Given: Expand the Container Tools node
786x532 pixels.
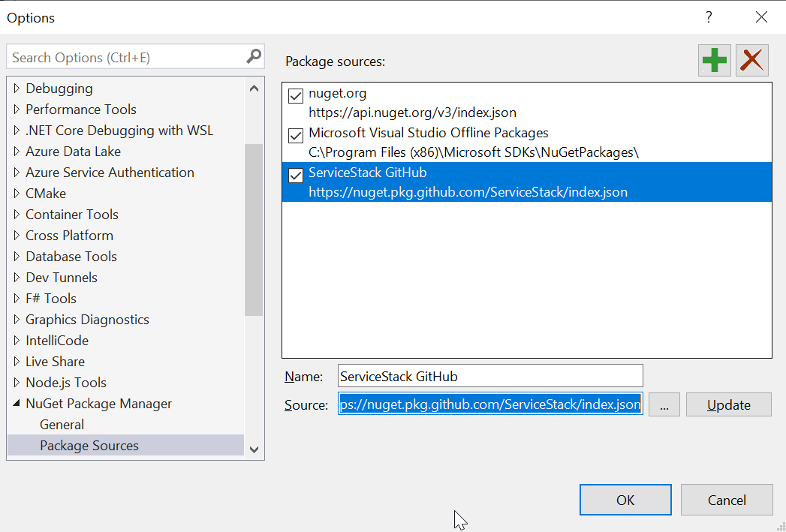Looking at the screenshot, I should coord(17,215).
